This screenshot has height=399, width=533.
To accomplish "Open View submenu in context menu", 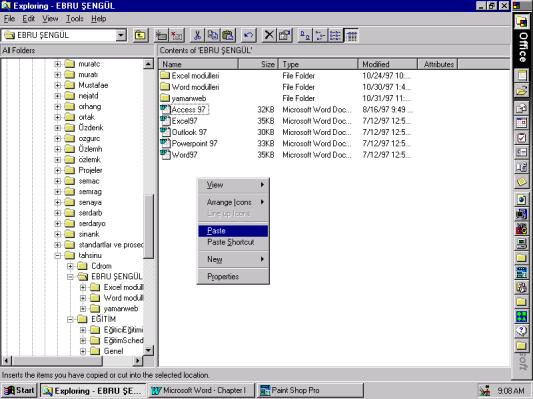I will pos(233,185).
